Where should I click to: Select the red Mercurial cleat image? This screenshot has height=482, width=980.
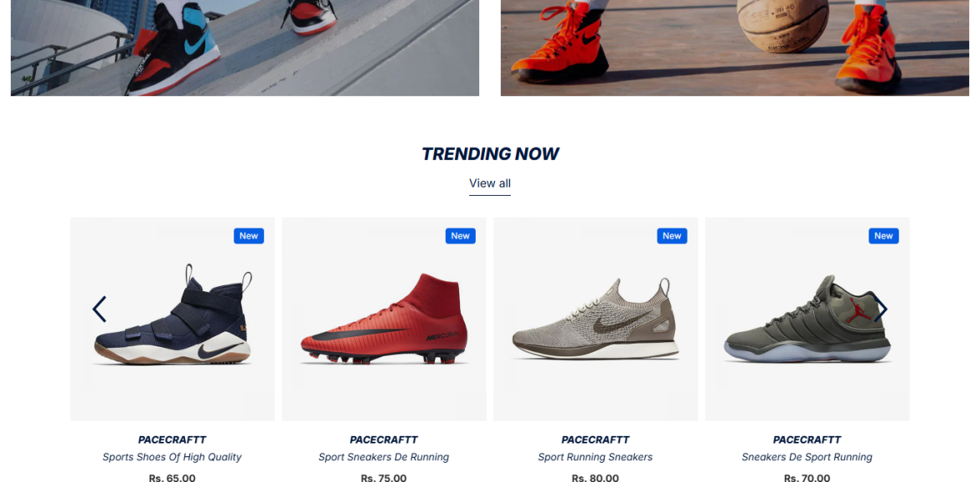point(384,319)
